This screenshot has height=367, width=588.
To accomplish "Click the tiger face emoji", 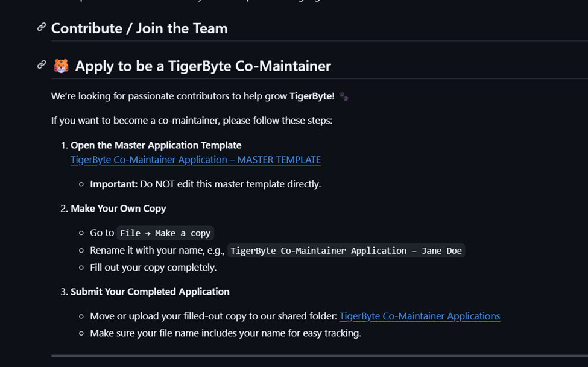I will (x=61, y=66).
